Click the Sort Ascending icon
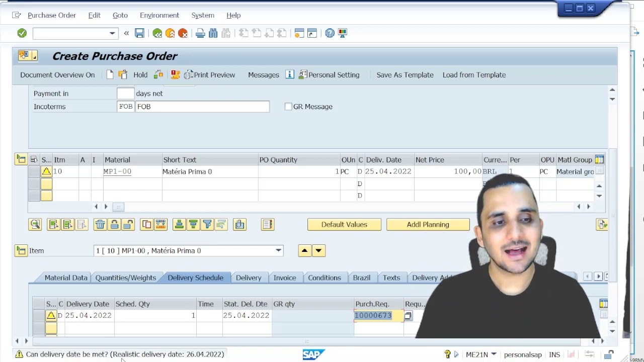The width and height of the screenshot is (644, 362). (x=179, y=225)
